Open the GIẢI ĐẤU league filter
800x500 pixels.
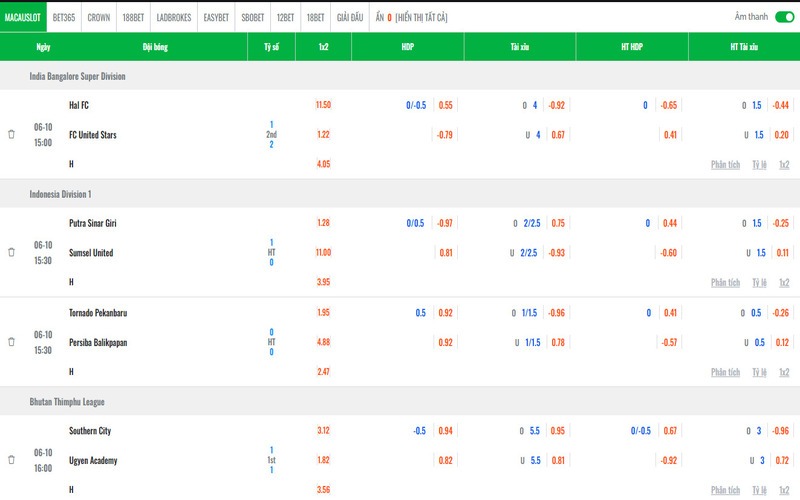click(x=350, y=17)
